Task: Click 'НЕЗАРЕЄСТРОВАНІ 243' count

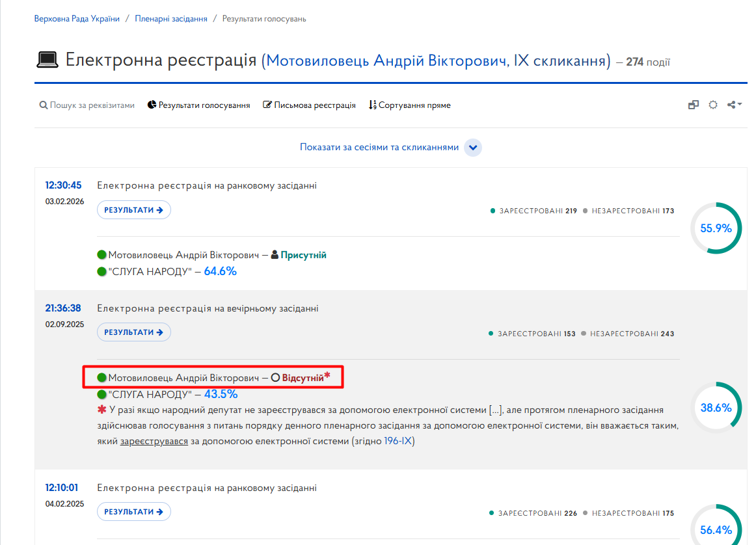Action: click(628, 334)
